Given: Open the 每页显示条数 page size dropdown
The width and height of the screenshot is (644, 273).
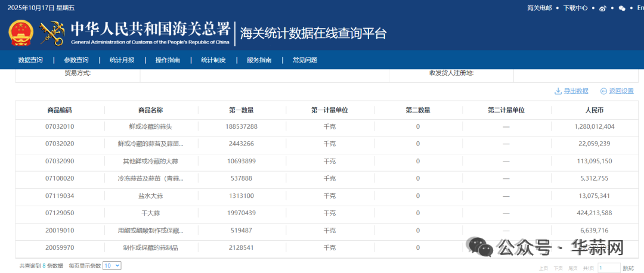Looking at the screenshot, I should click(112, 266).
